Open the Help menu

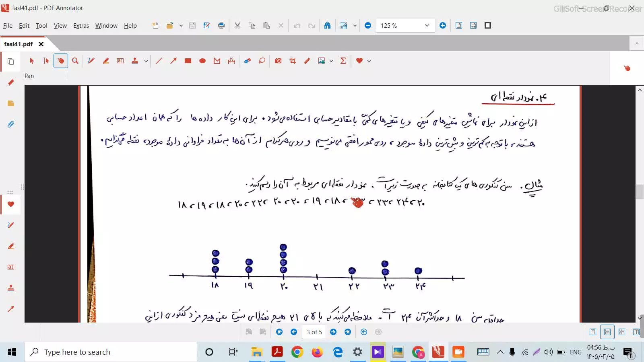point(130,25)
